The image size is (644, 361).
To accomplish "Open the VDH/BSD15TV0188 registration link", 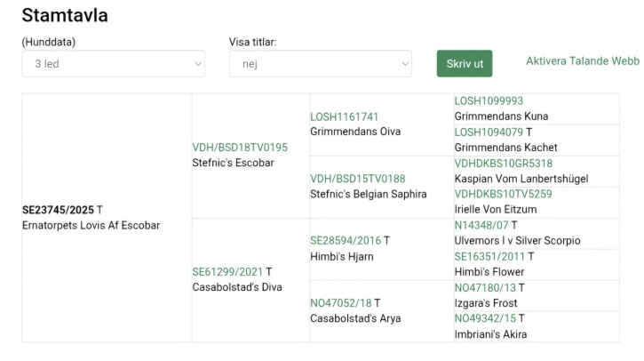I will point(357,179).
